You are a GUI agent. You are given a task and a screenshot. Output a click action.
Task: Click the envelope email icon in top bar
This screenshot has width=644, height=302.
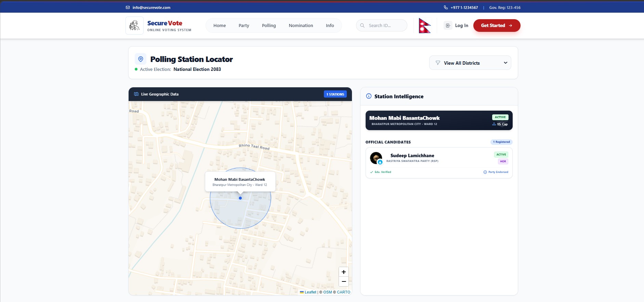click(x=128, y=7)
